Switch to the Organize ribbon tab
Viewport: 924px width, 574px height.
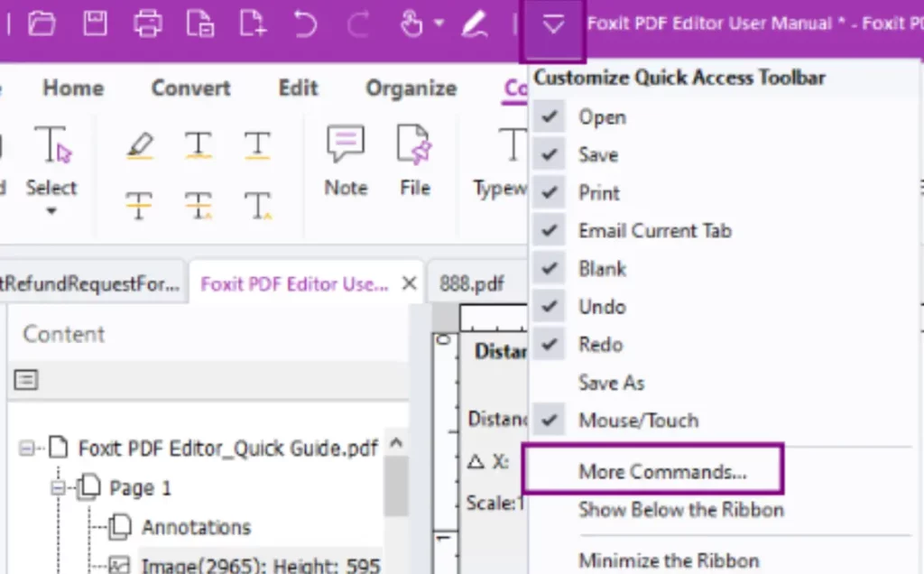point(411,88)
